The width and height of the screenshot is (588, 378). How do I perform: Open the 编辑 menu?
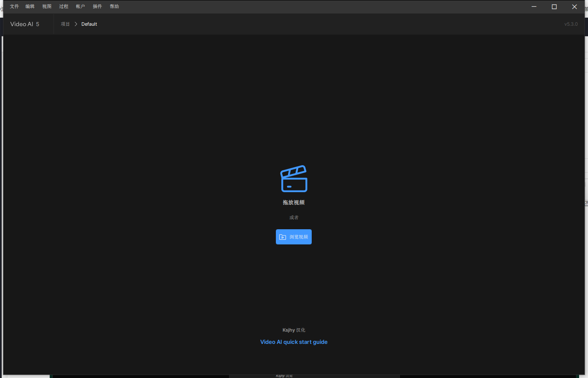point(30,6)
